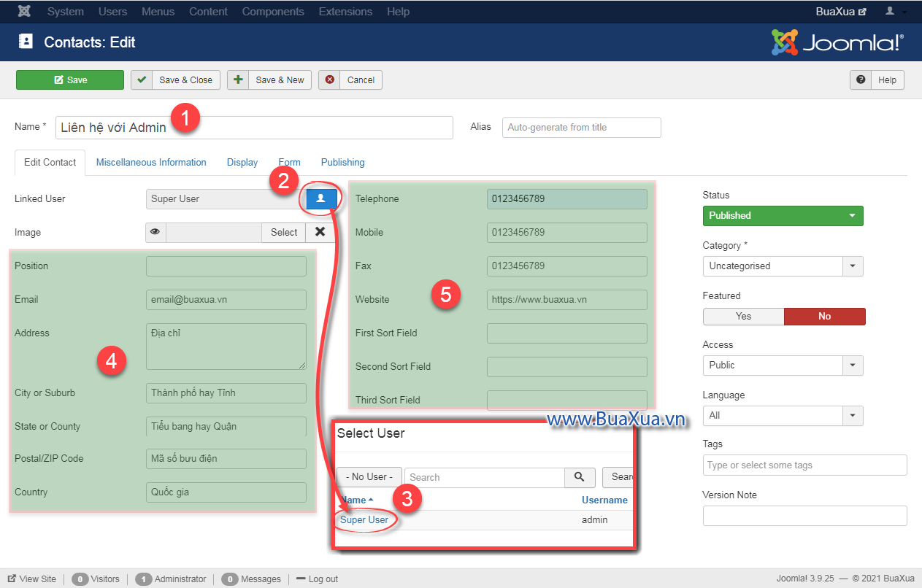Viewport: 922px width, 588px height.
Task: Click the Alias input field
Action: (x=582, y=128)
